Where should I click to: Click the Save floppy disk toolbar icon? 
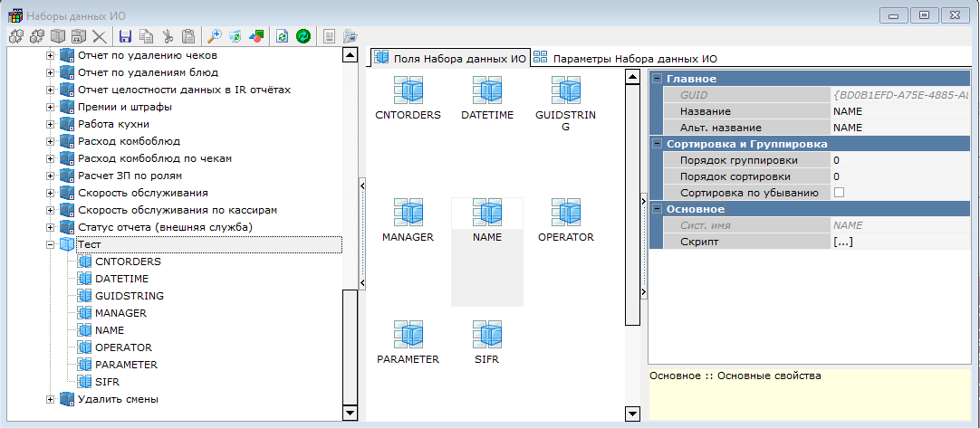tap(125, 36)
